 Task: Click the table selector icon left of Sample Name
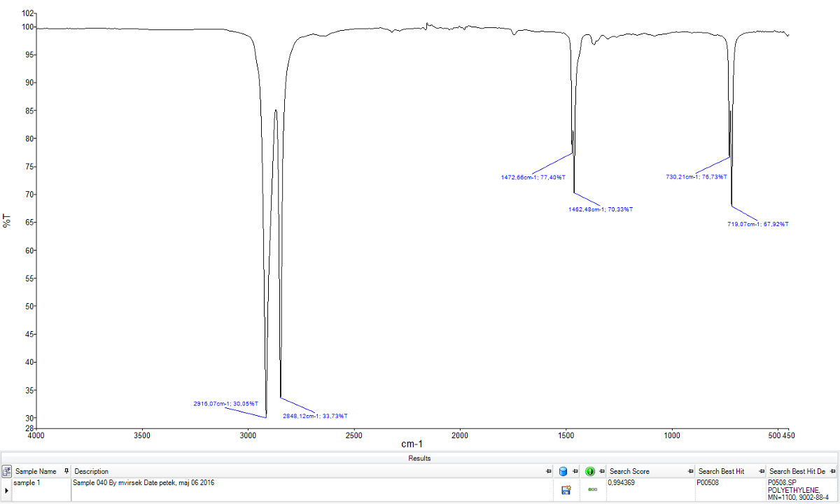point(7,471)
